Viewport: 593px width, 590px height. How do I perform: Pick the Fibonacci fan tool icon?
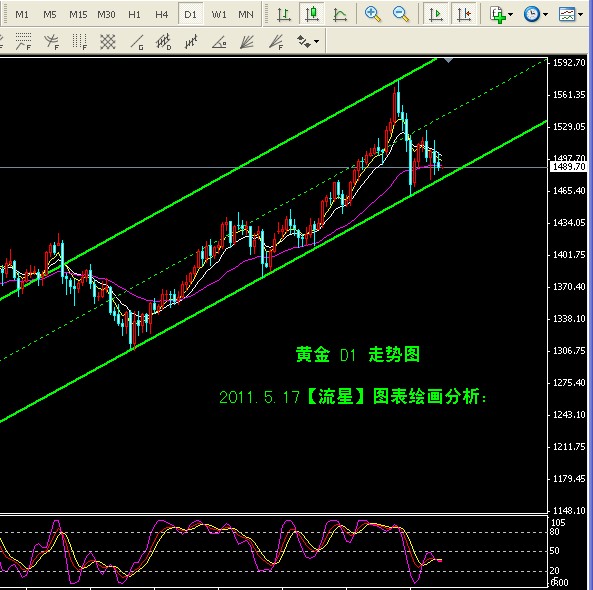click(276, 42)
